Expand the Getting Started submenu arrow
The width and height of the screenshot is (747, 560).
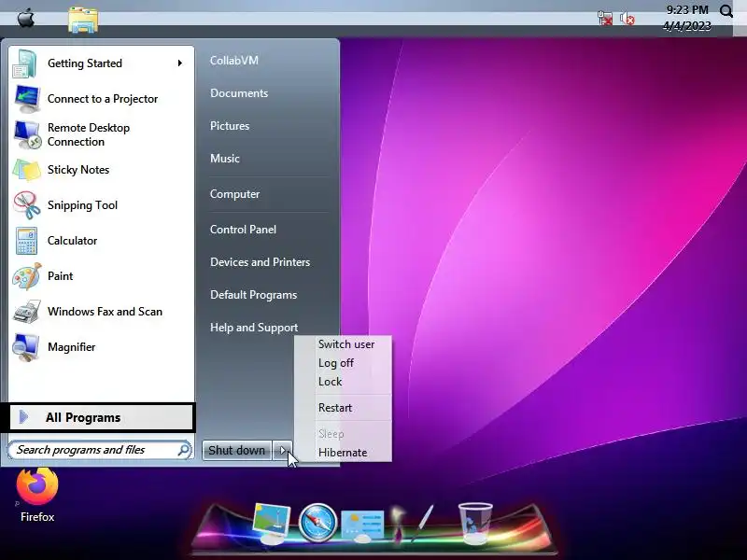(180, 63)
